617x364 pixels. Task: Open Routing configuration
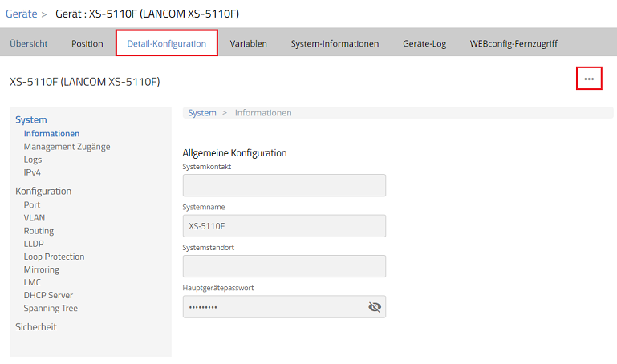(x=39, y=231)
